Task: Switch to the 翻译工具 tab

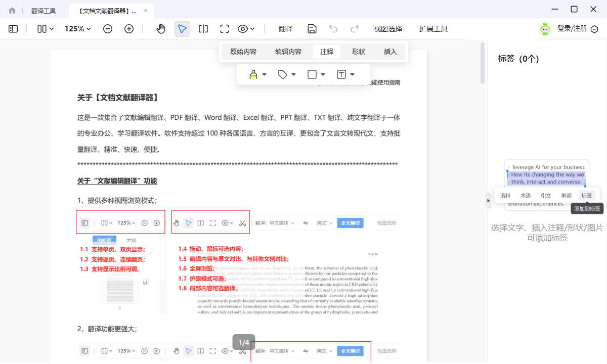Action: click(44, 11)
